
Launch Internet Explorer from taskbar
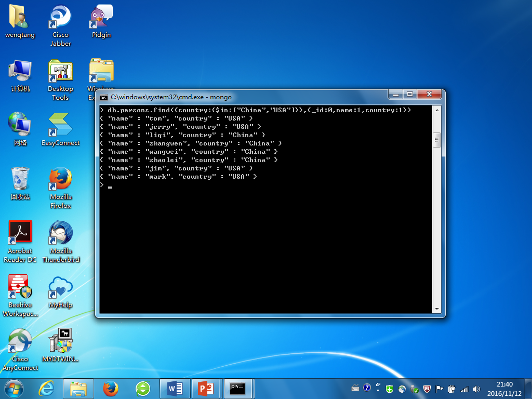(x=46, y=389)
